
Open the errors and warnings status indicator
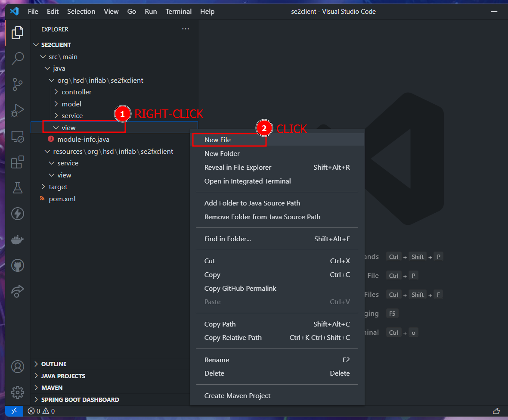(x=41, y=411)
